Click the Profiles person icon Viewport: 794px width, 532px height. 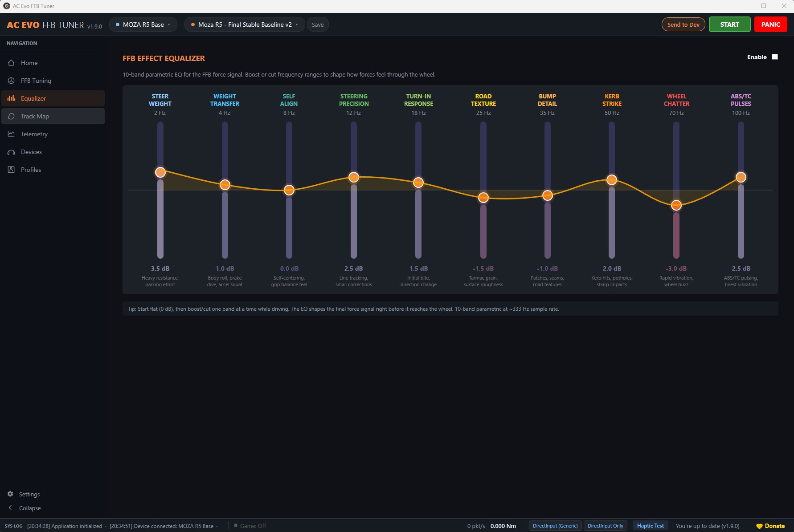tap(11, 170)
